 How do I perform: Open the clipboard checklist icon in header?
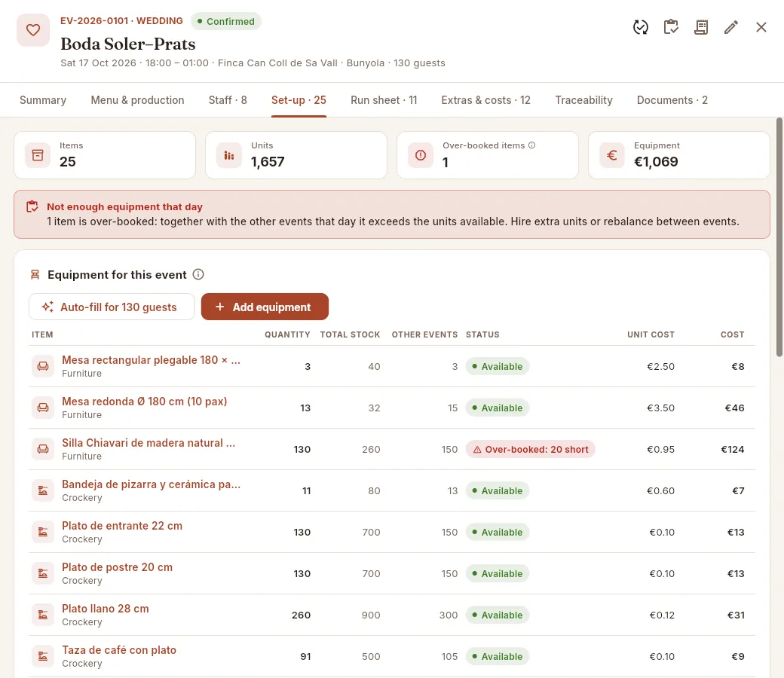(670, 27)
